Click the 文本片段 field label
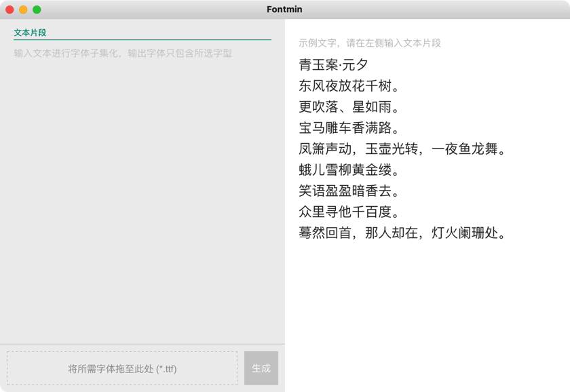This screenshot has width=570, height=392. point(30,33)
